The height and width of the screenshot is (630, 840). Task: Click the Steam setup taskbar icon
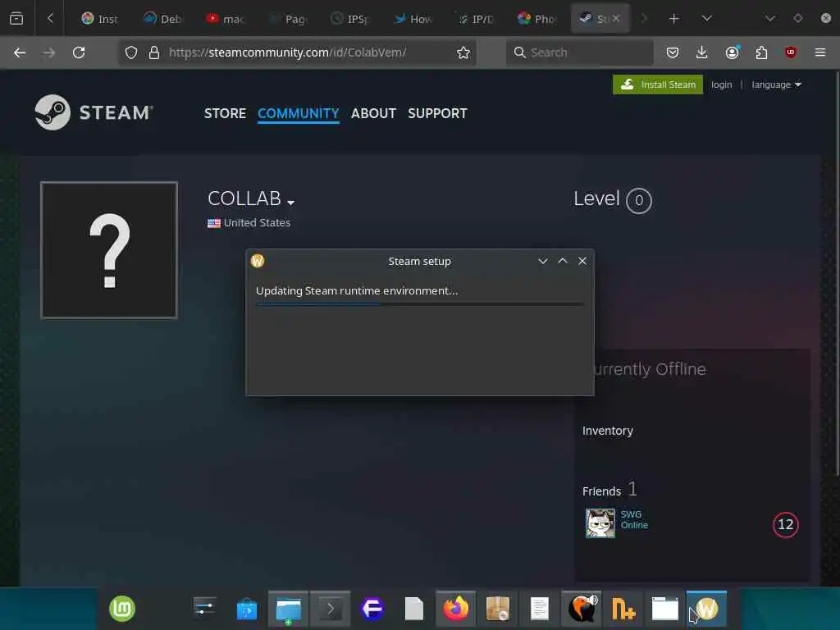706,609
